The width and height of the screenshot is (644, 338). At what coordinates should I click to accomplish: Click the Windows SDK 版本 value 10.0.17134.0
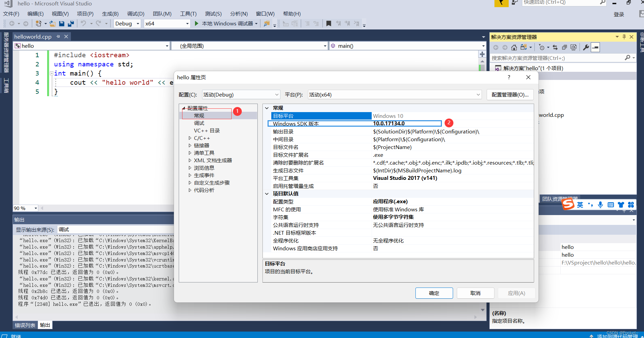[389, 123]
